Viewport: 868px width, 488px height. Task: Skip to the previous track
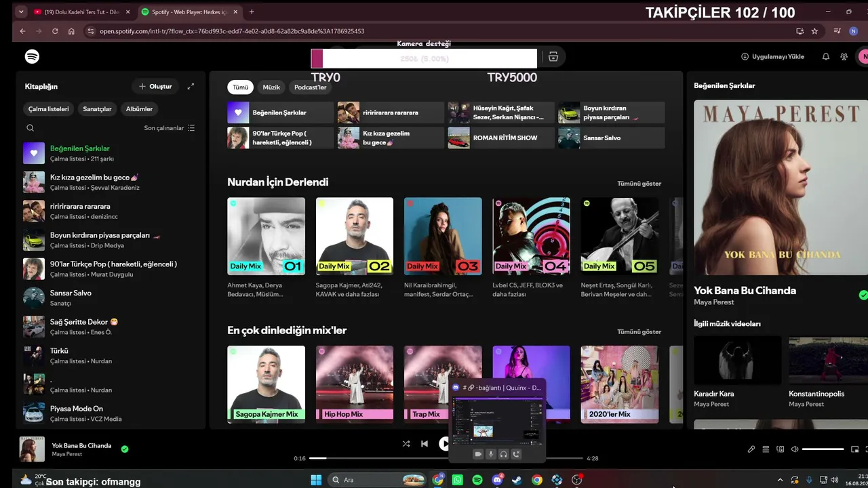[425, 444]
